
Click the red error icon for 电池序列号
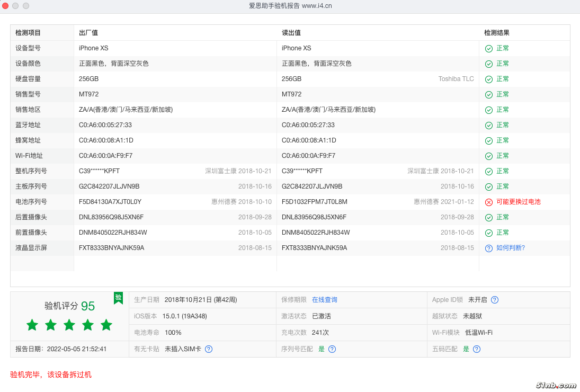[489, 202]
